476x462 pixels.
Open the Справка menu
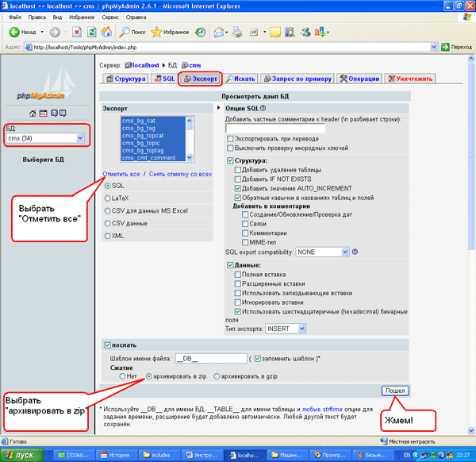[x=136, y=17]
